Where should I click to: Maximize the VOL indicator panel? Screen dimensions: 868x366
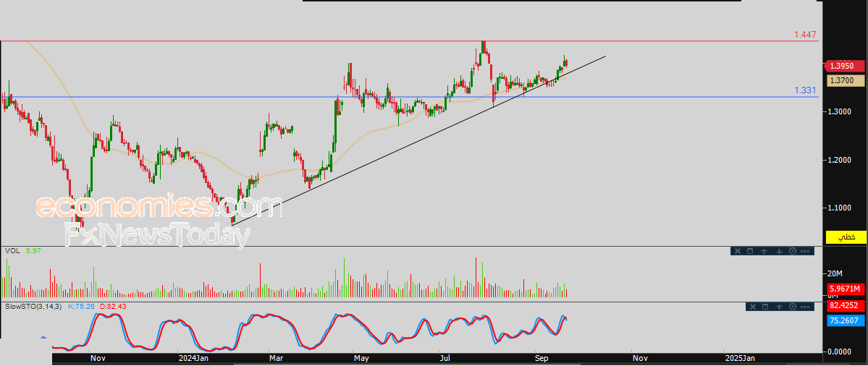pyautogui.click(x=750, y=251)
